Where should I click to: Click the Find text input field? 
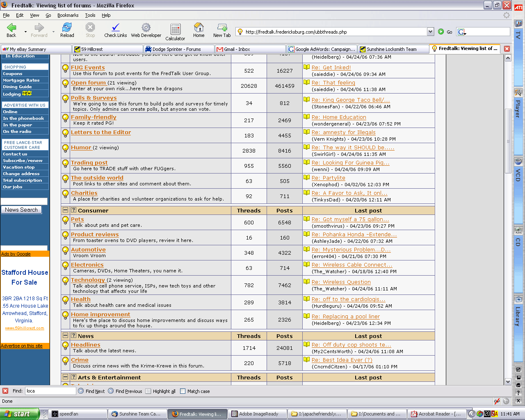[x=50, y=391]
